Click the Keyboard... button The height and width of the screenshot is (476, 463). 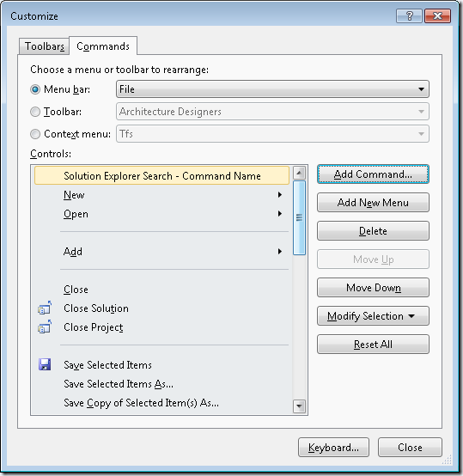click(333, 447)
